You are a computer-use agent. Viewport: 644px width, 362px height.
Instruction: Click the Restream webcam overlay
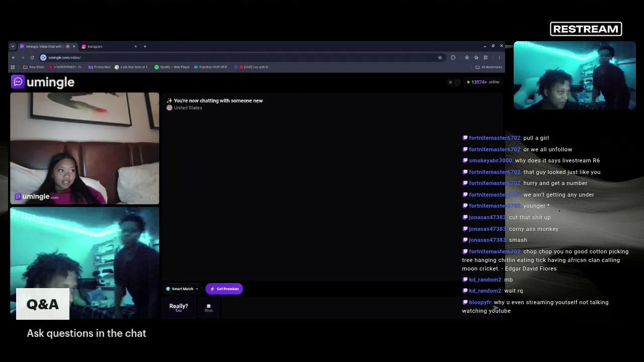pos(575,75)
